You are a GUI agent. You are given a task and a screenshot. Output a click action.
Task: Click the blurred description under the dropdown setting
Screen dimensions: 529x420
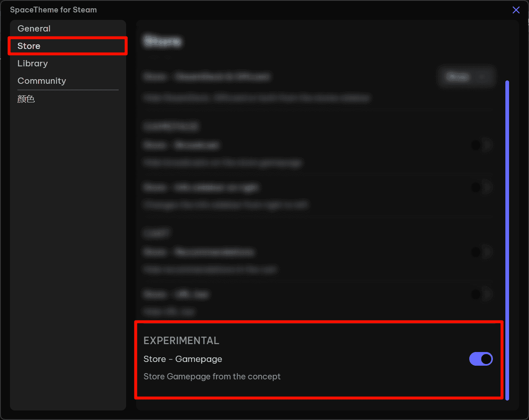pos(256,98)
